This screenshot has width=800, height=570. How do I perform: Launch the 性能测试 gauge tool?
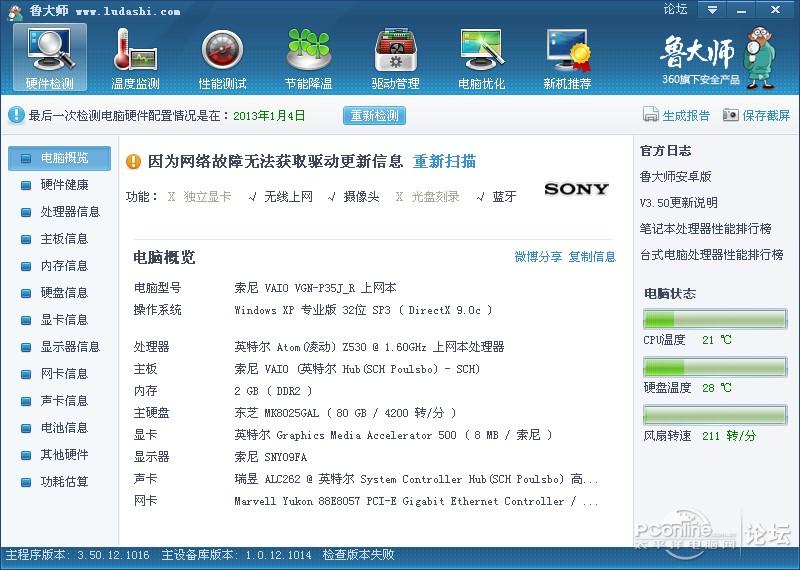222,58
